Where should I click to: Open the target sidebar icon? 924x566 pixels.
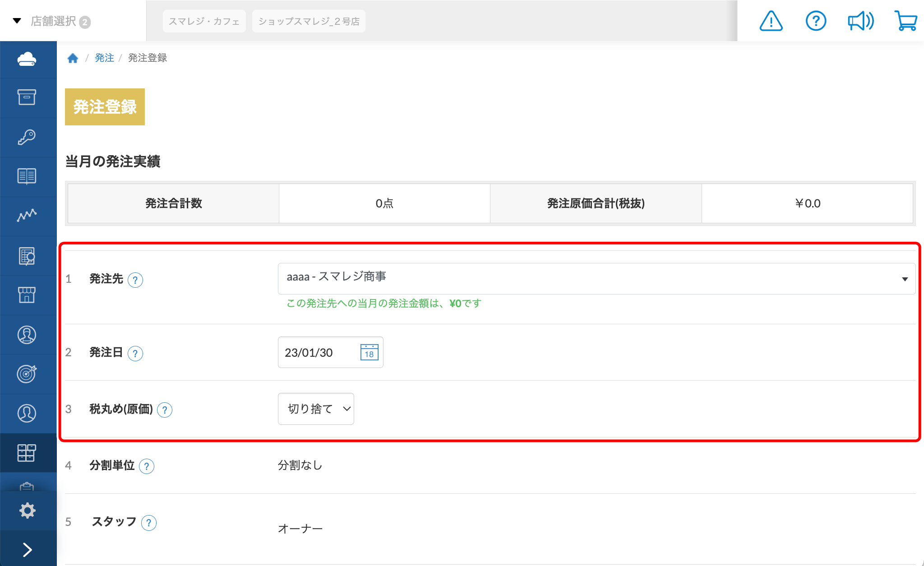[x=27, y=374]
